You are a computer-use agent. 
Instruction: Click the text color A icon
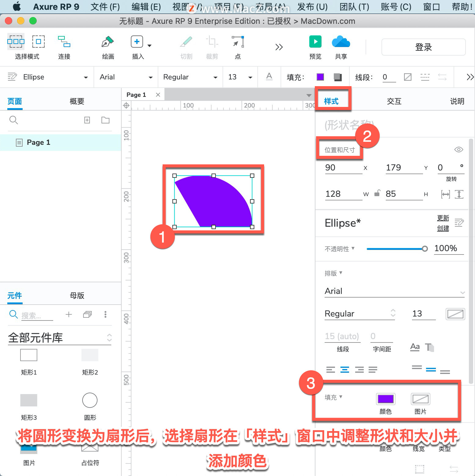(x=269, y=76)
